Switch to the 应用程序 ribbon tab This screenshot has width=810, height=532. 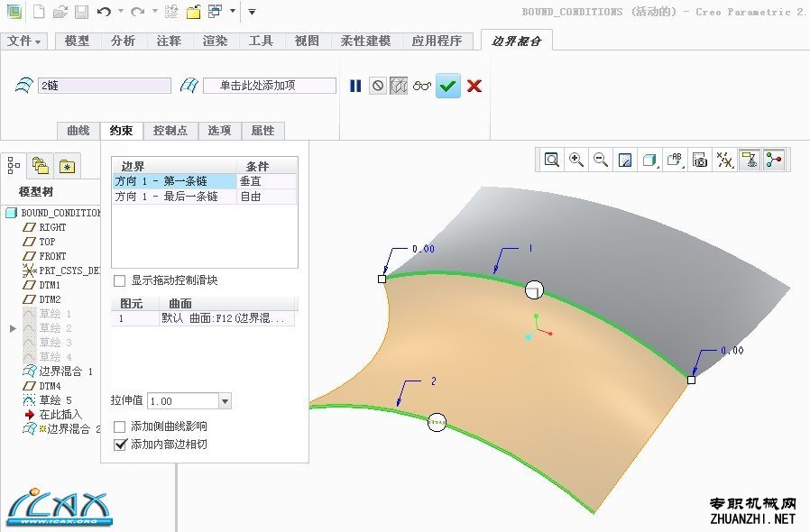coord(437,41)
